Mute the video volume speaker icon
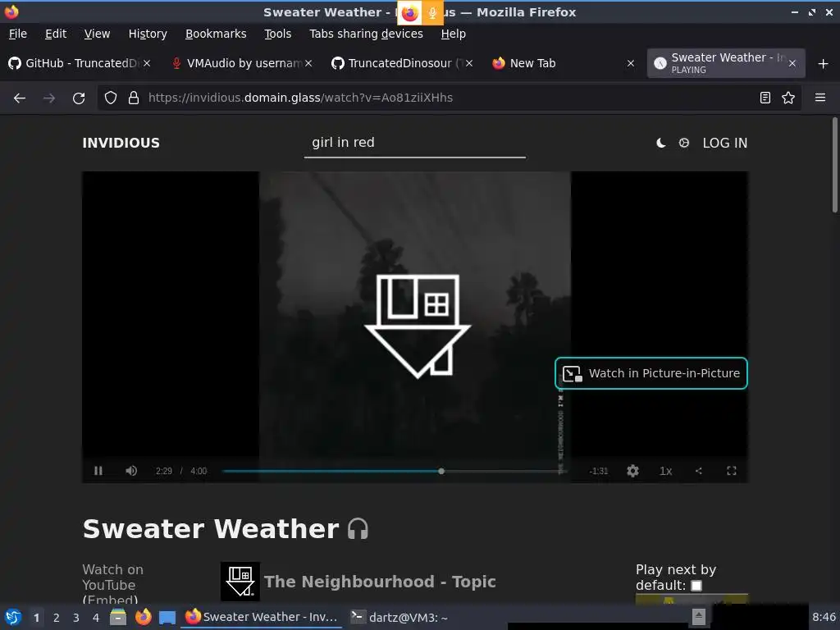 (x=131, y=471)
